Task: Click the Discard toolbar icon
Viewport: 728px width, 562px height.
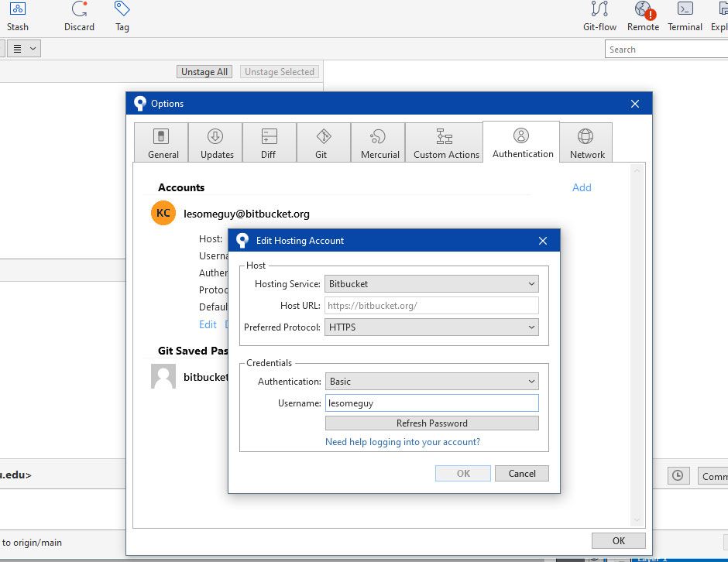Action: [x=80, y=16]
